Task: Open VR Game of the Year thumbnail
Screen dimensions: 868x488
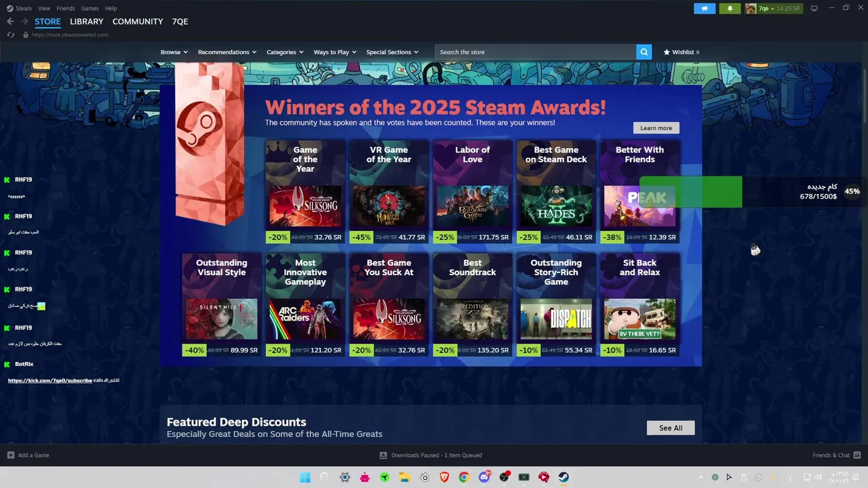Action: coord(389,206)
